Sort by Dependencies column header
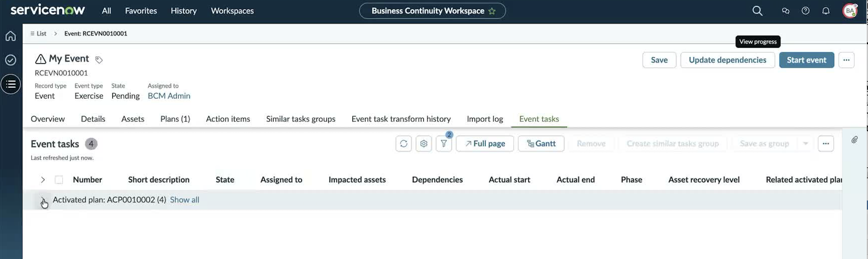This screenshot has width=868, height=259. pyautogui.click(x=437, y=180)
